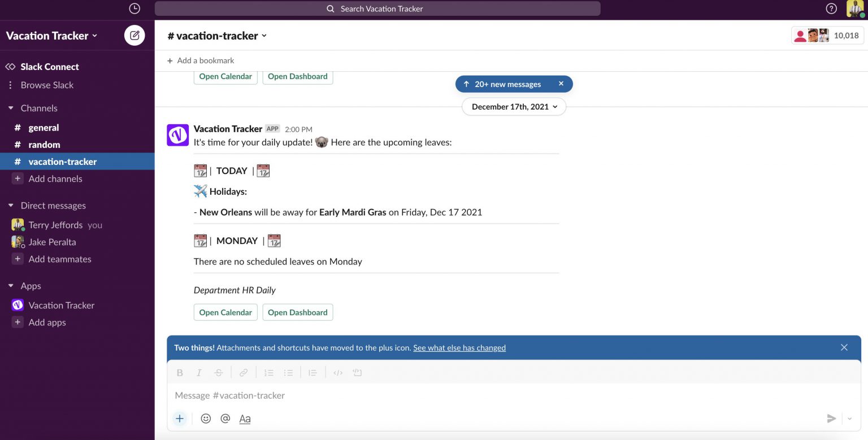This screenshot has height=440, width=868.
Task: Focus the Message #vacation-tracker input
Action: pos(514,395)
